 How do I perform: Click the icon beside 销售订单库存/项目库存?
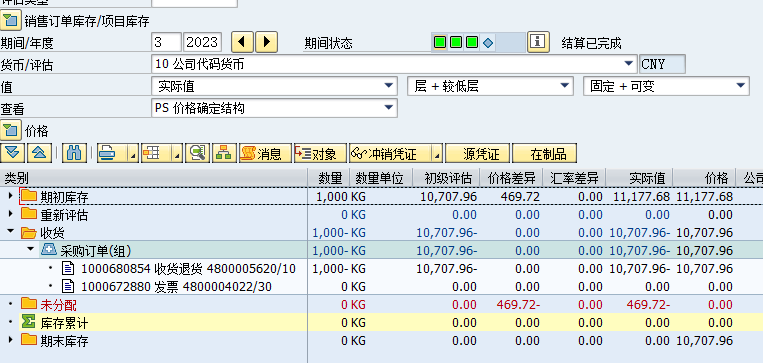click(x=10, y=21)
